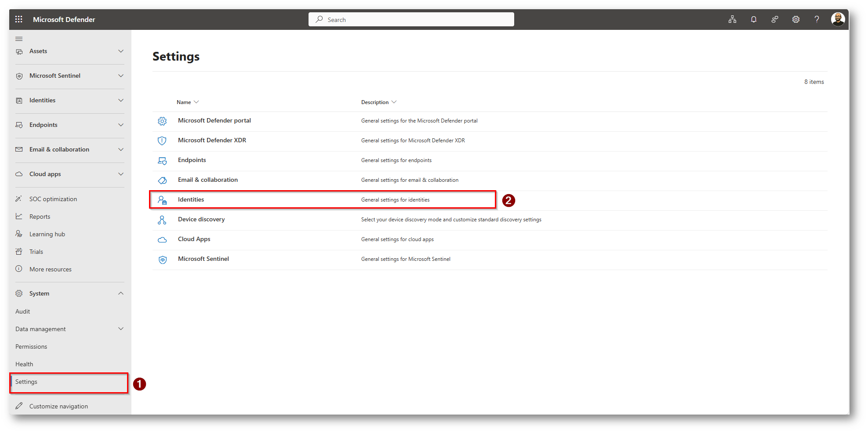Click the Identities icon in sidebar
868x433 pixels.
[x=19, y=101]
